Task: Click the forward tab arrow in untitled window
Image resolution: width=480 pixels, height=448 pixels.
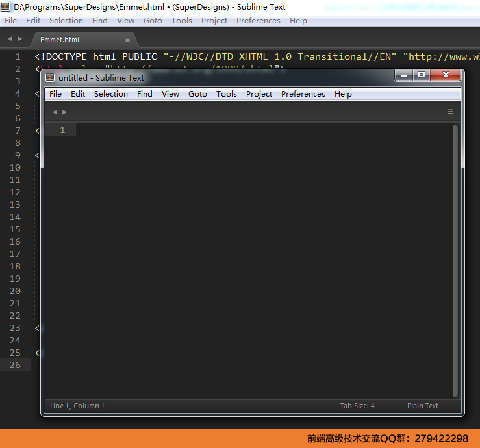Action: 64,112
